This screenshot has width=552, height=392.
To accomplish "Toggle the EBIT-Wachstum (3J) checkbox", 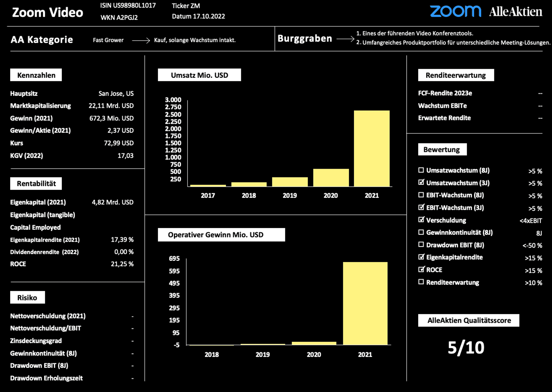I will (x=421, y=207).
